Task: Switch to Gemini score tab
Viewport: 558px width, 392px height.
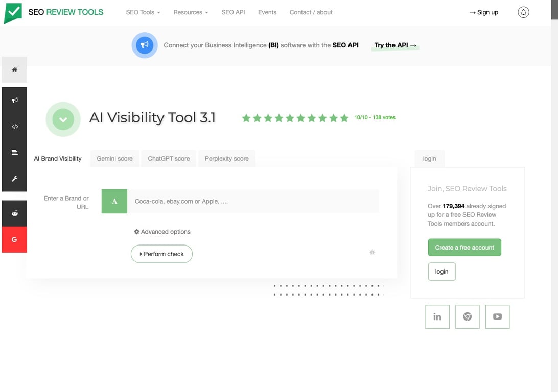Action: [x=114, y=159]
